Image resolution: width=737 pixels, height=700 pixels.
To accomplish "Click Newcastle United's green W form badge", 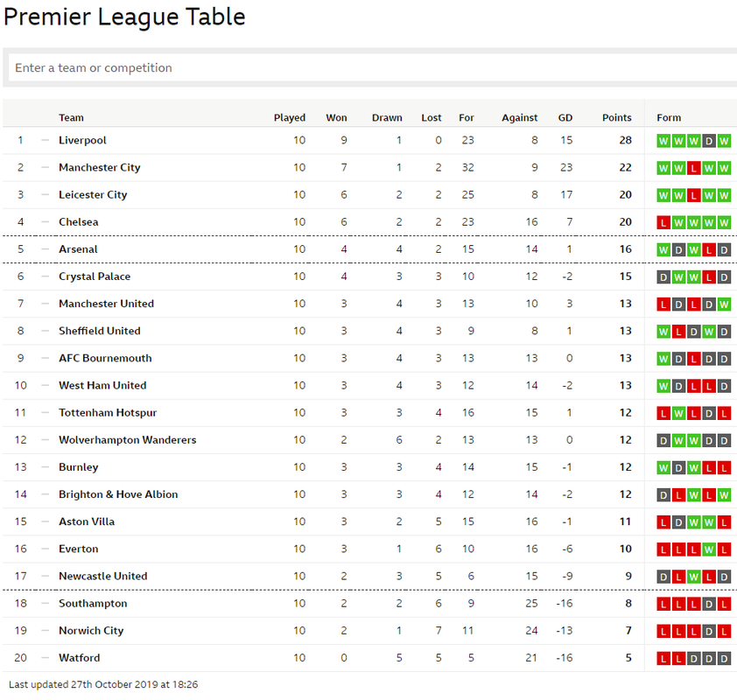I will point(694,577).
